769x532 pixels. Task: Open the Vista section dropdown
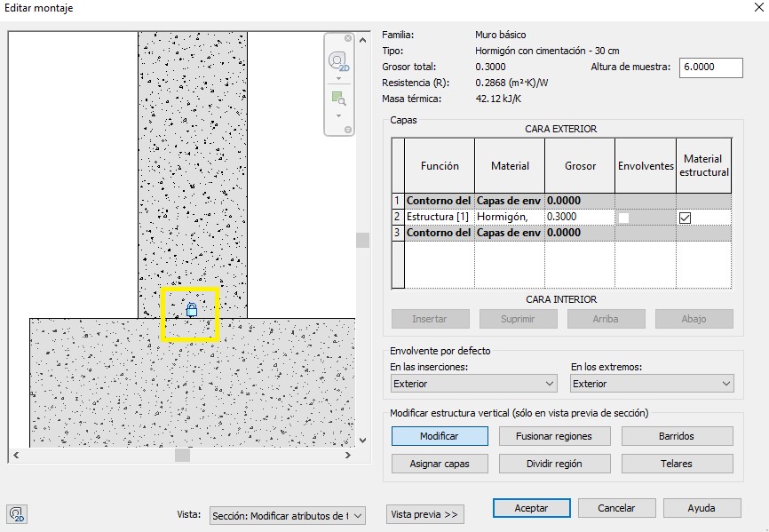(287, 515)
